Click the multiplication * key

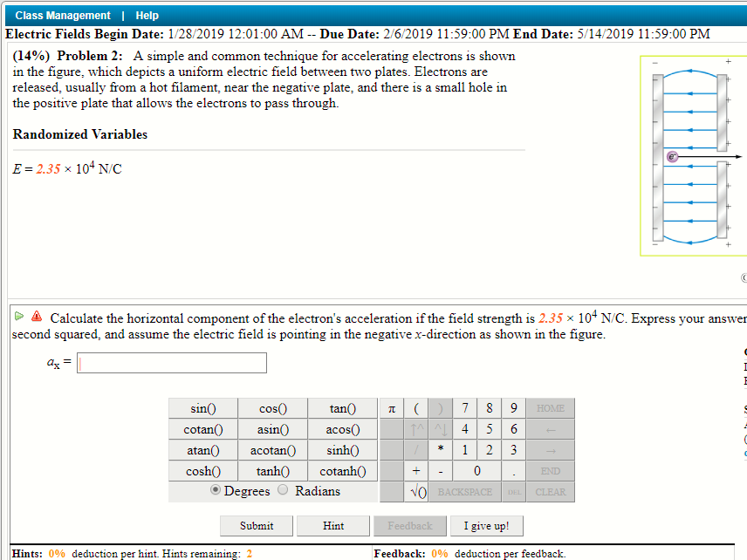click(x=438, y=449)
